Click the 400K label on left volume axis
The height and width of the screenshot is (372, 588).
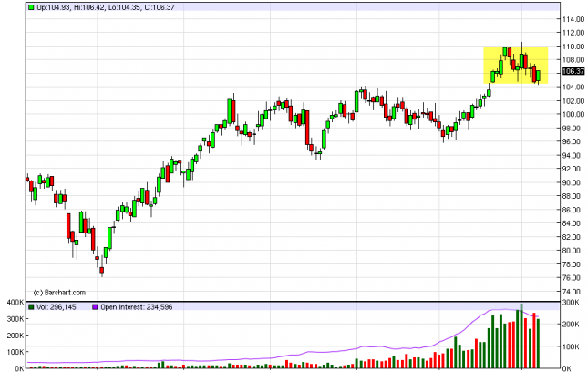14,302
